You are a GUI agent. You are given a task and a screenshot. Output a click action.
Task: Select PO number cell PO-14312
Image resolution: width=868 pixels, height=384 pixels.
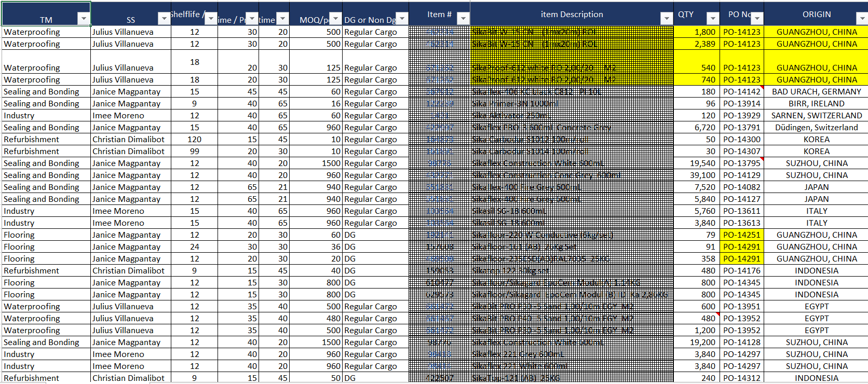click(x=742, y=378)
